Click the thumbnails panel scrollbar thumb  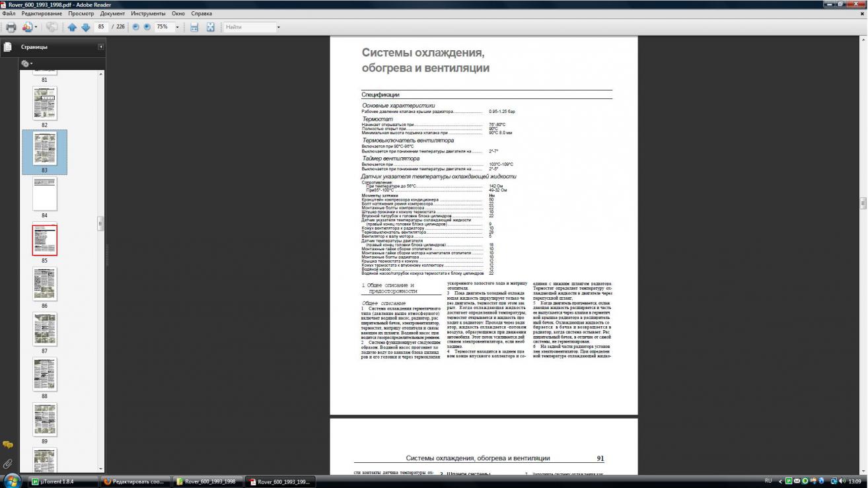[x=101, y=224]
